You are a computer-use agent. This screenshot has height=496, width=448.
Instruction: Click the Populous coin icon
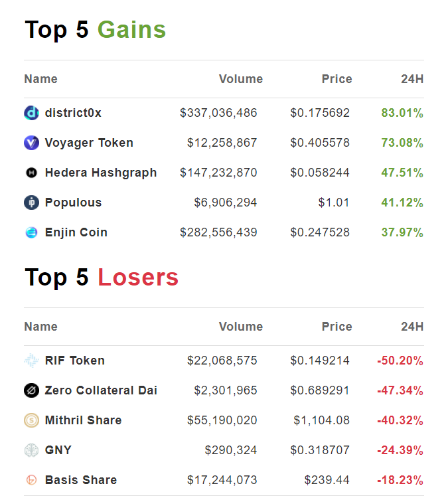tap(31, 203)
